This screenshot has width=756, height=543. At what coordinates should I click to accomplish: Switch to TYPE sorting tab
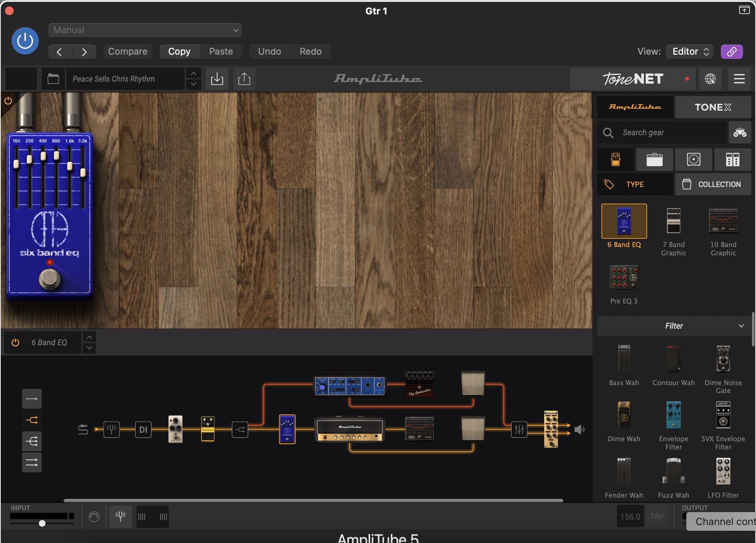coord(635,184)
